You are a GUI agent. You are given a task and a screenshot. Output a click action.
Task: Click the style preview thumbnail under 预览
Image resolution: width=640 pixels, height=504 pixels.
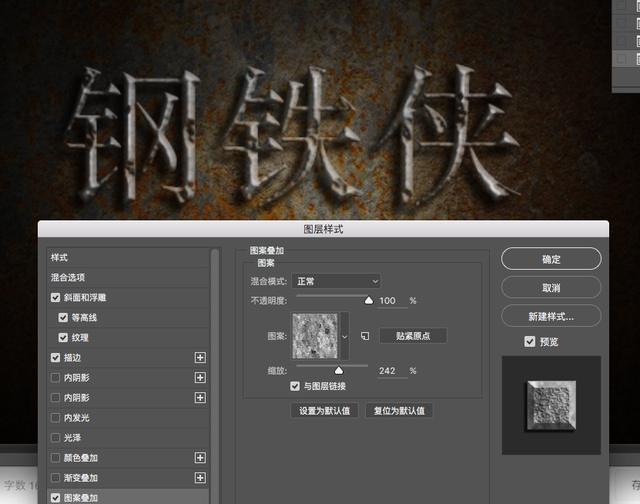tap(551, 405)
